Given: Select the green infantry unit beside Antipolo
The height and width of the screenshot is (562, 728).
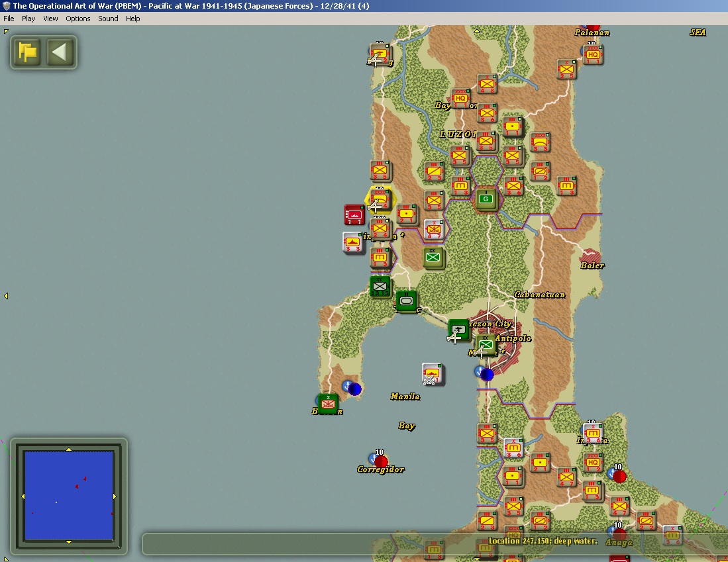Looking at the screenshot, I should click(x=486, y=344).
